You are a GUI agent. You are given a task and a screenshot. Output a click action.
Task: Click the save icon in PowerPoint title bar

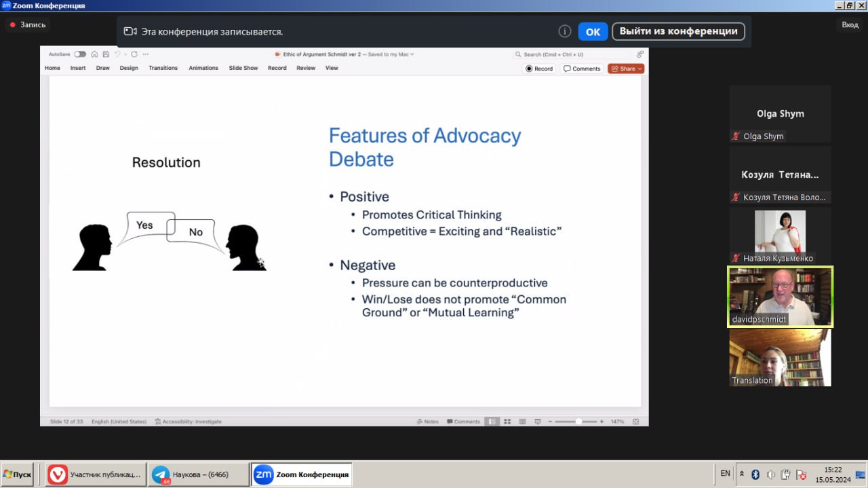pos(105,54)
